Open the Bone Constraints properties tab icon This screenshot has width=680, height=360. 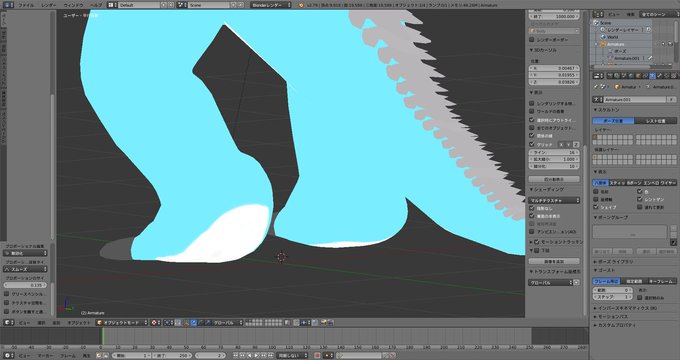point(666,75)
